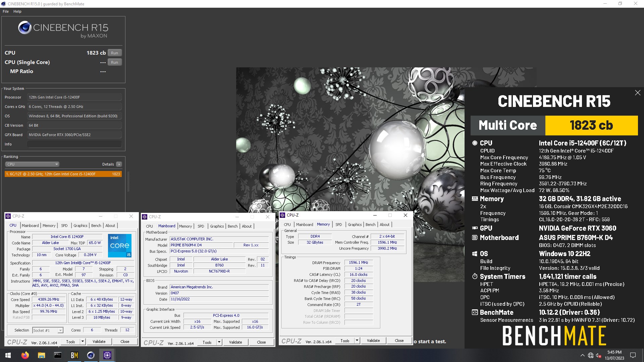Screen dimensions: 644x362
Task: Click Validate in Mainboard CPU-Z window
Action: pos(235,342)
